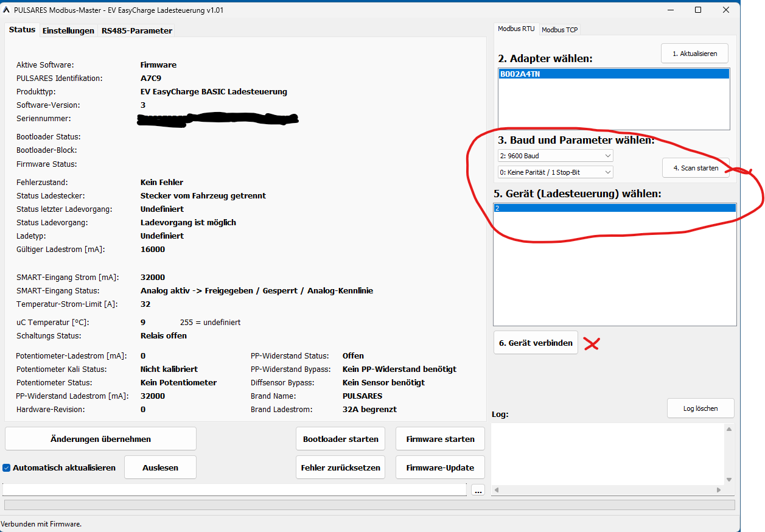Close the PULSARES Modbus-Master window
The image size is (765, 532).
pos(726,10)
